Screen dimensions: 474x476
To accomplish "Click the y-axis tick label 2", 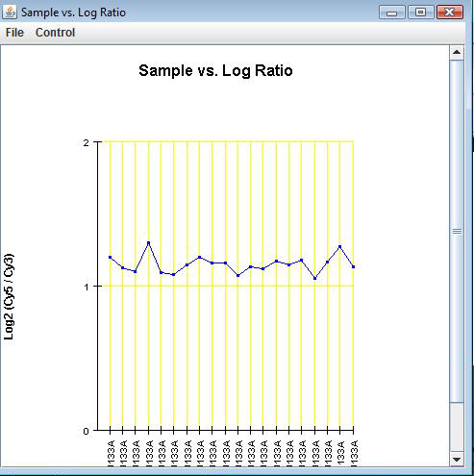I will (x=86, y=143).
